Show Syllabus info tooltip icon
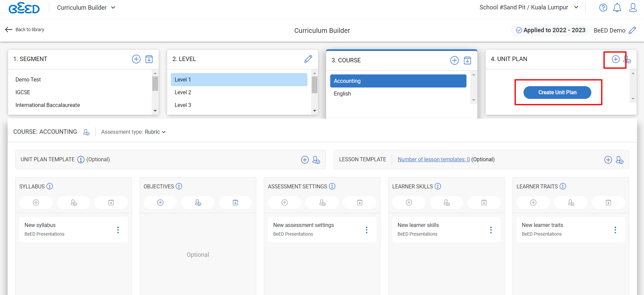 pos(50,186)
